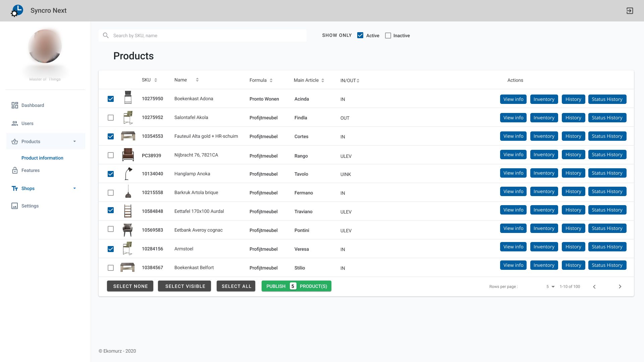This screenshot has height=362, width=644.
Task: Publish the 5 selected products
Action: (x=296, y=286)
